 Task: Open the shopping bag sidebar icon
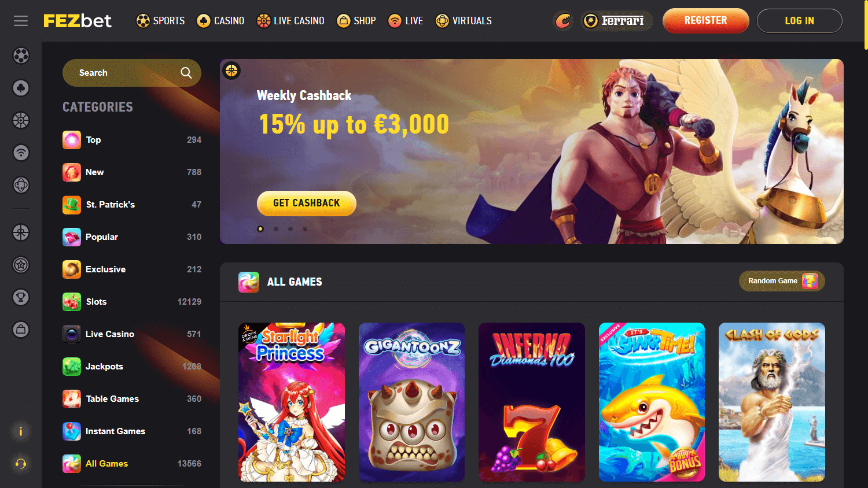pyautogui.click(x=21, y=330)
